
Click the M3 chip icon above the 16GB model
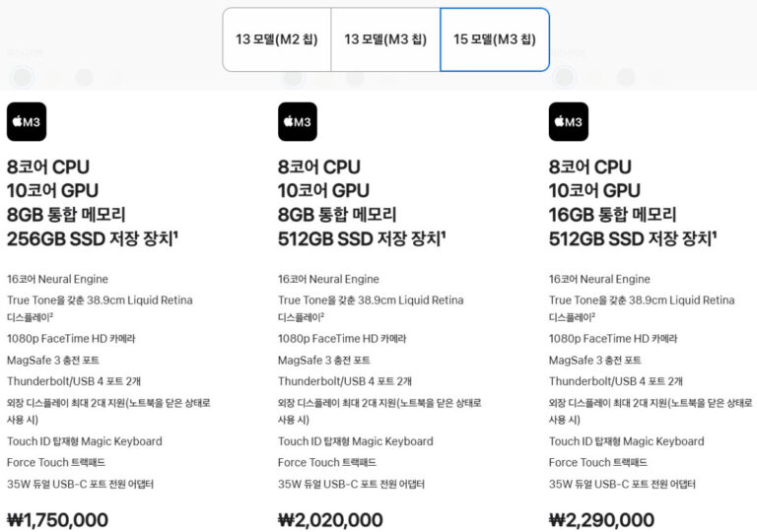569,121
